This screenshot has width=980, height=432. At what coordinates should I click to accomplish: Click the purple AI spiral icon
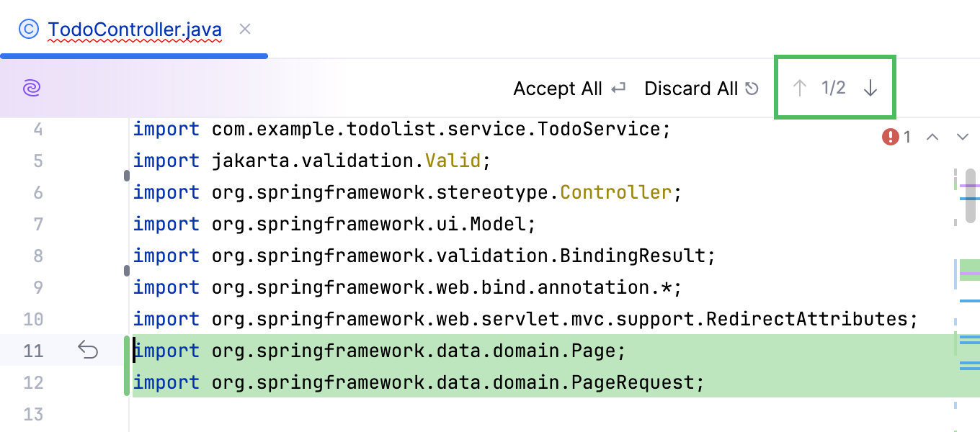[x=31, y=88]
